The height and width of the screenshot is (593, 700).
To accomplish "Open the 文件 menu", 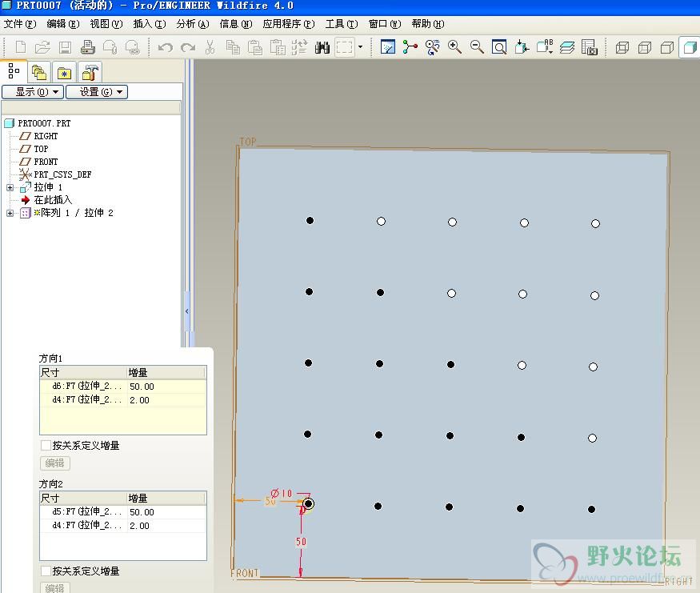I will click(20, 24).
